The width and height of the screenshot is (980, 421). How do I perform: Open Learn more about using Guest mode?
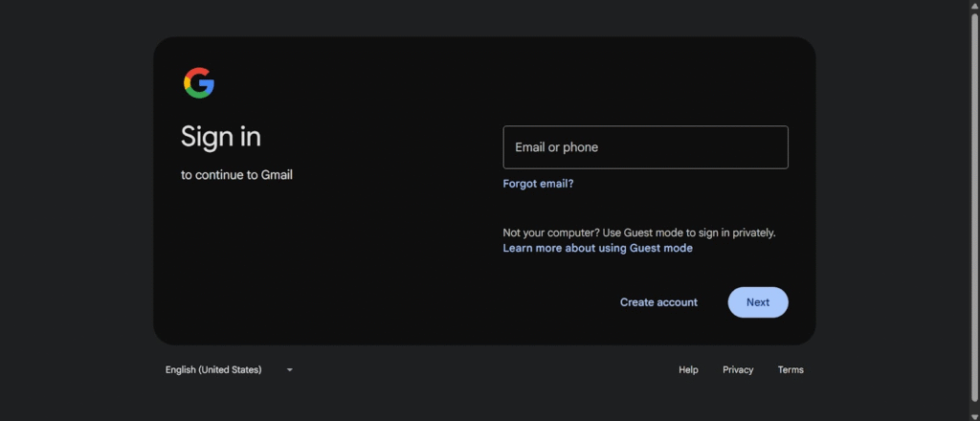click(x=597, y=248)
